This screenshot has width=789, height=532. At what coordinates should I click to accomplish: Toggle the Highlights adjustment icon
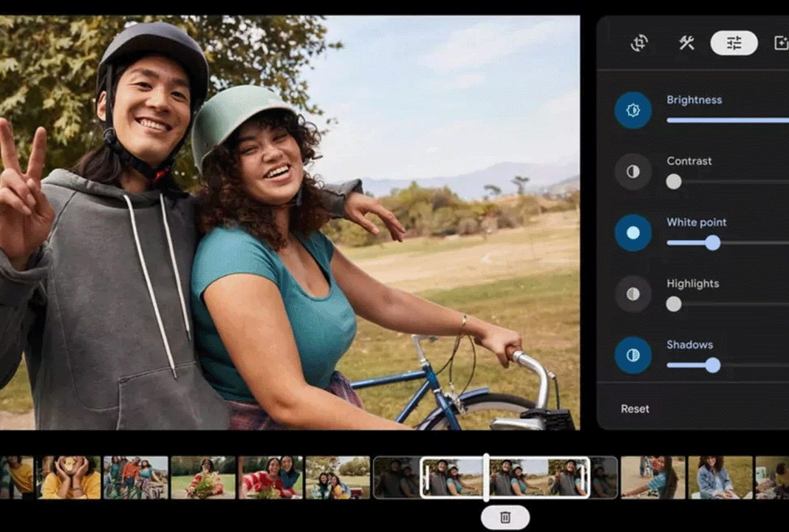[x=633, y=294]
